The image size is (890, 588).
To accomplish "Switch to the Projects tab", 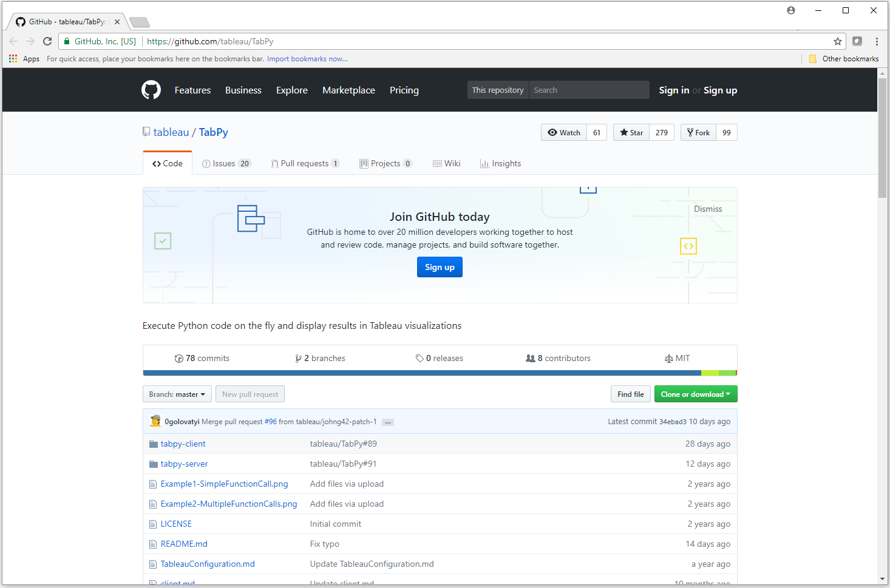I will point(386,163).
